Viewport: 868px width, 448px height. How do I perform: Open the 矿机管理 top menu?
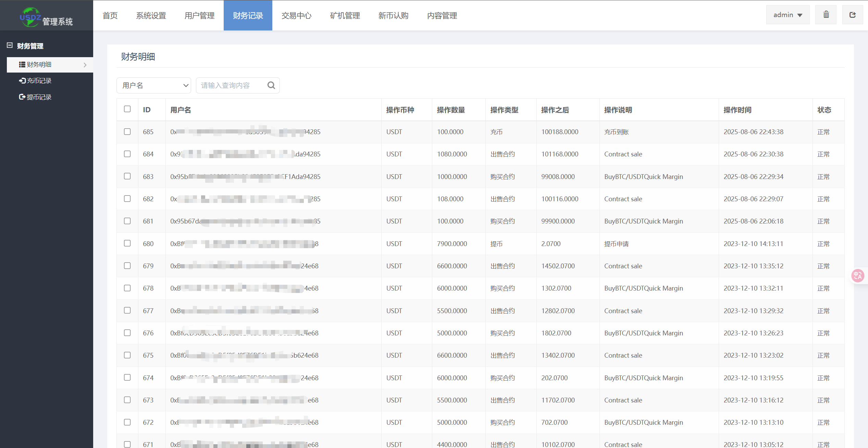coord(345,15)
